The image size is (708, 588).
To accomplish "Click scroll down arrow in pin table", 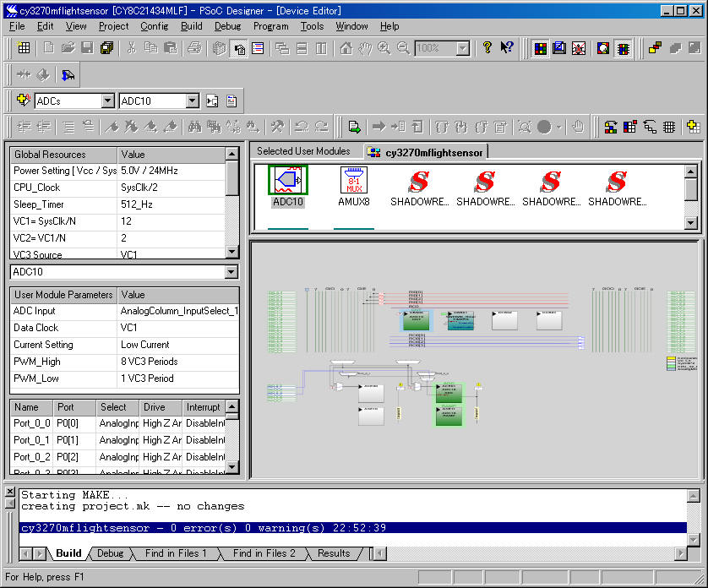I will tap(231, 466).
